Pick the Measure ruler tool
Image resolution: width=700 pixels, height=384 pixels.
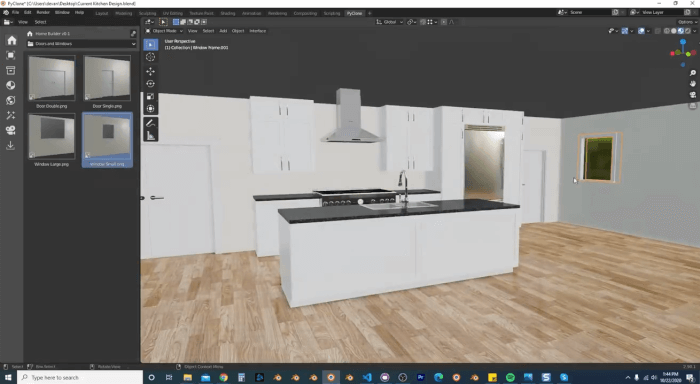point(150,136)
